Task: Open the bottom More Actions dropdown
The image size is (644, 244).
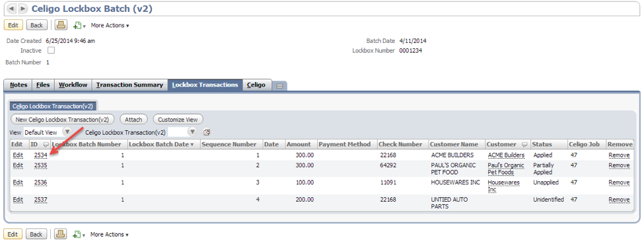Action: click(109, 235)
